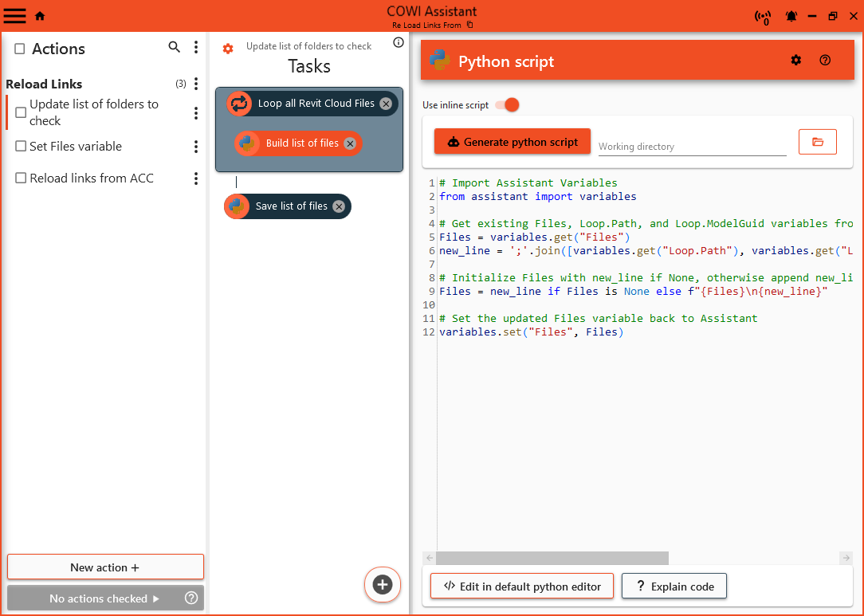This screenshot has width=864, height=616.
Task: Toggle the Use inline script switch
Action: [x=507, y=105]
